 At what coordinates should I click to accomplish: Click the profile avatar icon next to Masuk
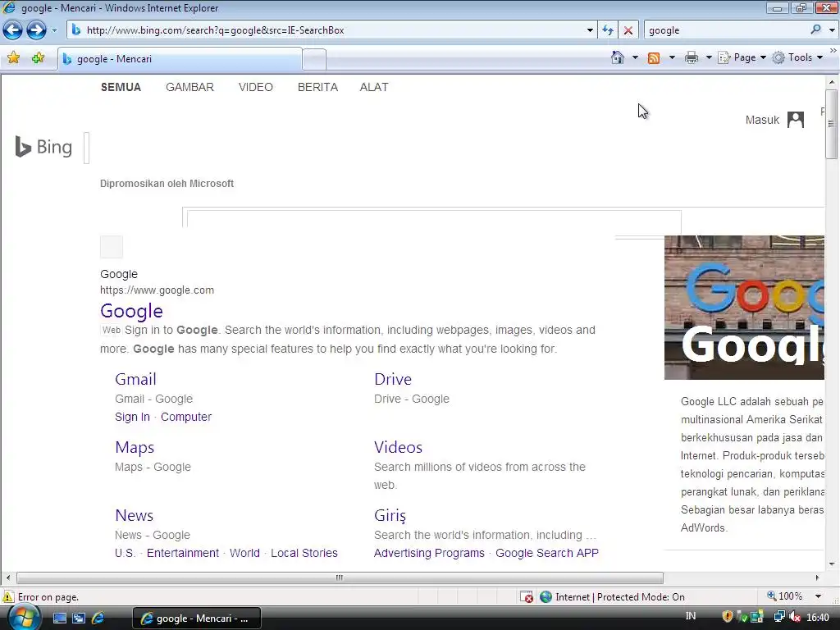[x=796, y=120]
